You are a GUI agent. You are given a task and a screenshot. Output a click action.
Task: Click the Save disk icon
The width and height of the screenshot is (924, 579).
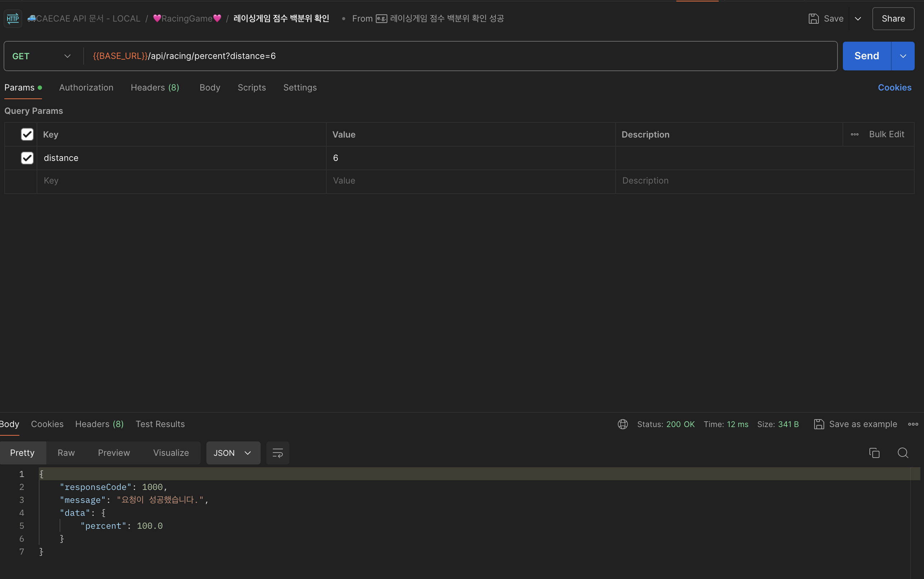813,18
